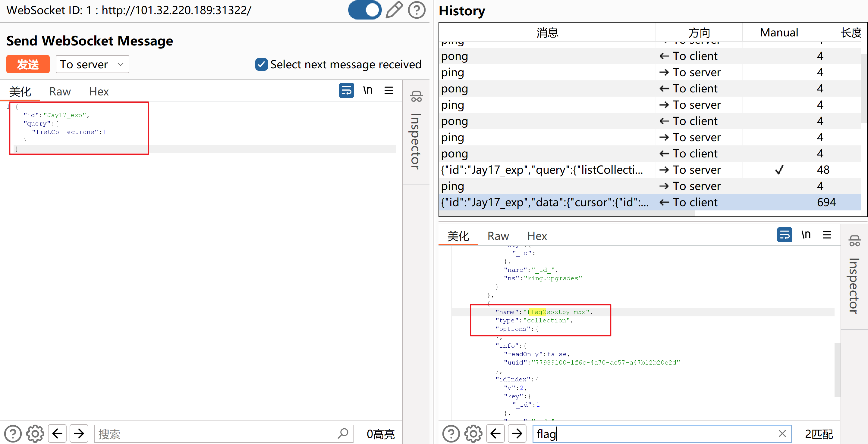Click the 发送 send button
The image size is (868, 444).
[28, 64]
